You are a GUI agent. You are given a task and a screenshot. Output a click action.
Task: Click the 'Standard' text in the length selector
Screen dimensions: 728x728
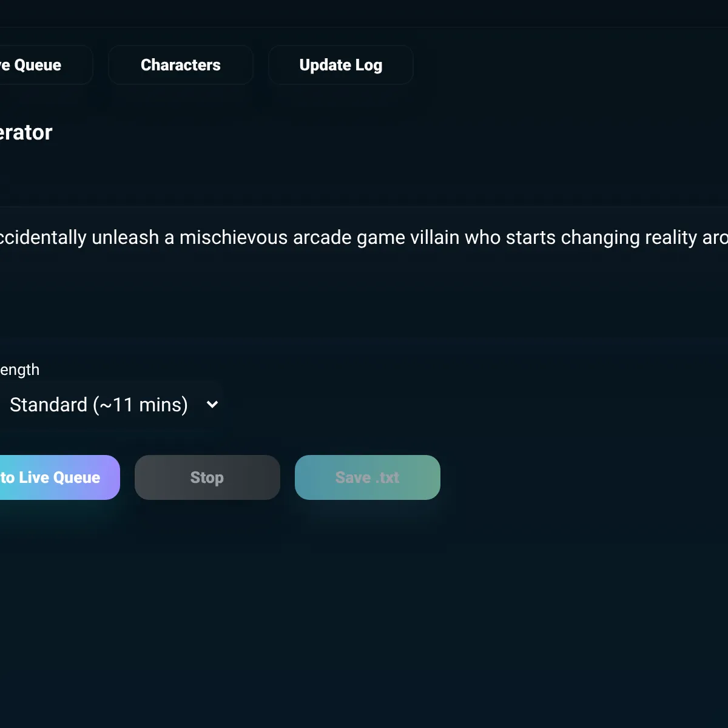point(49,405)
